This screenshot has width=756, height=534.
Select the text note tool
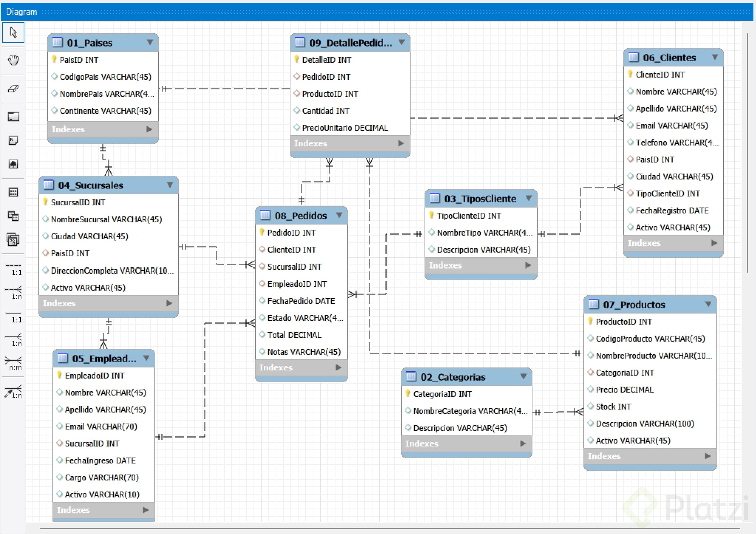(13, 141)
